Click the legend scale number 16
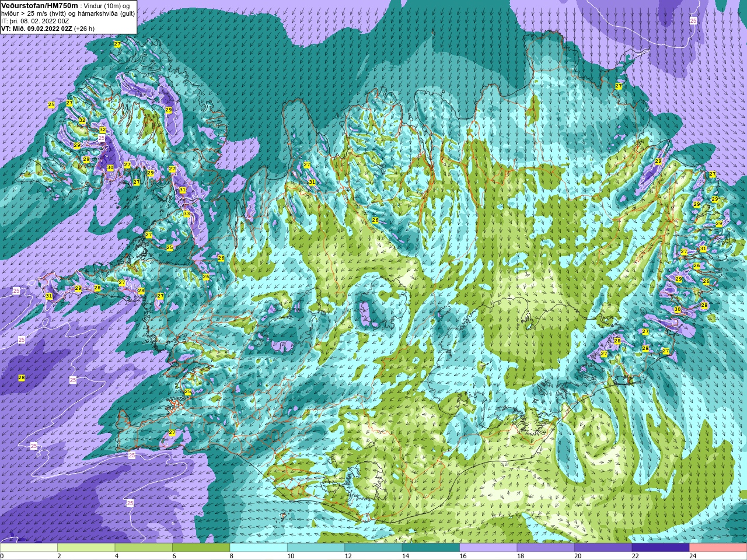 (x=463, y=556)
